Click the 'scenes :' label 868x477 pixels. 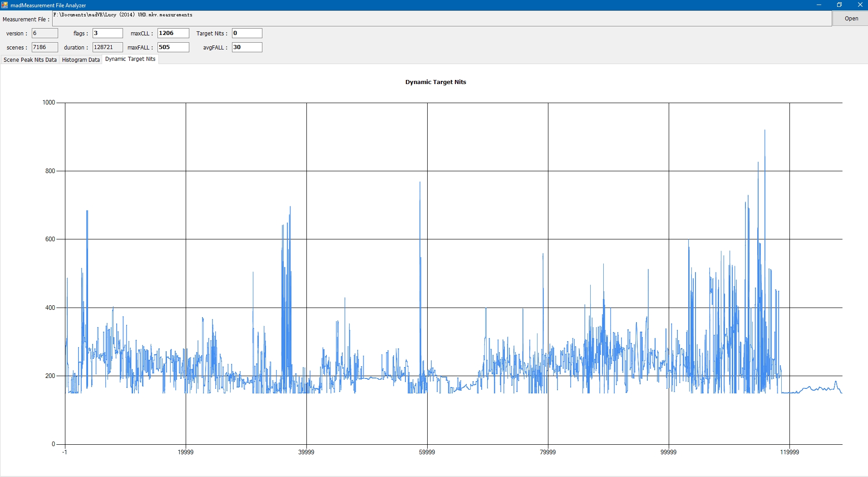click(17, 47)
